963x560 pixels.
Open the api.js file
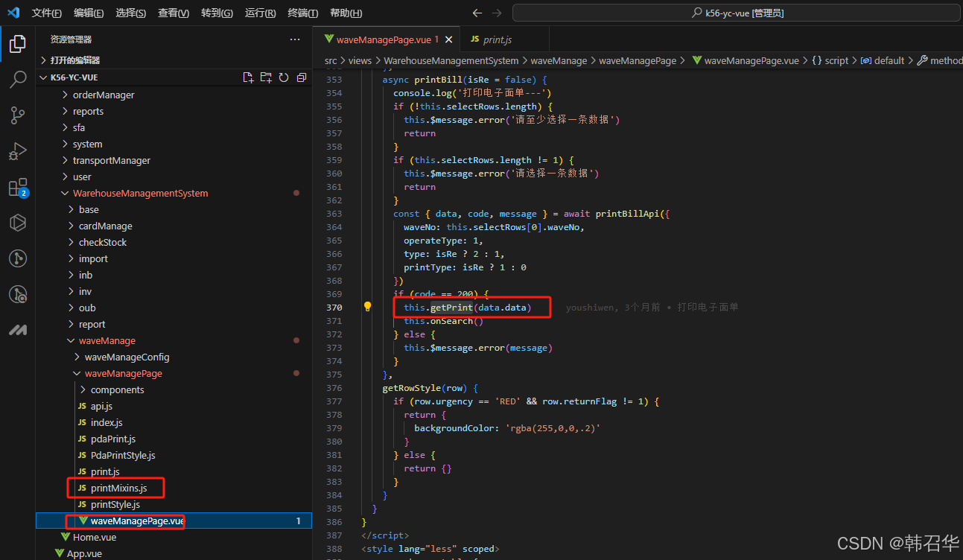(x=174, y=406)
